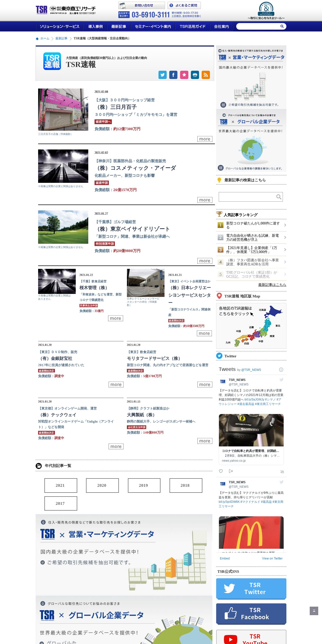Open 日本レクリエーションサービスセンター building thumbnail
Image resolution: width=322 pixels, height=644 pixels.
[146, 283]
